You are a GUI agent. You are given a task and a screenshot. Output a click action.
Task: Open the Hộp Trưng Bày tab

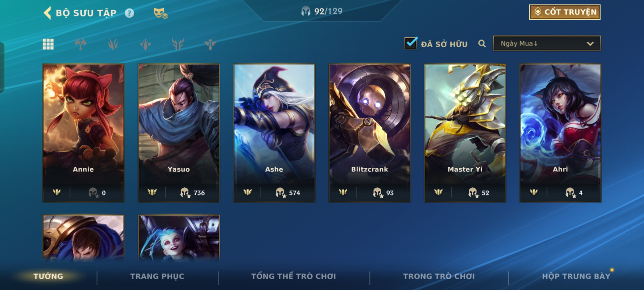pos(576,276)
